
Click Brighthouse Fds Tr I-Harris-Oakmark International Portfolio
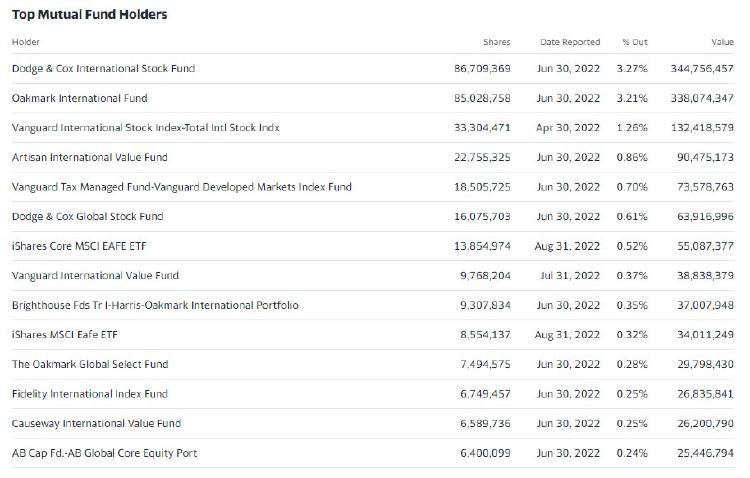(x=155, y=305)
